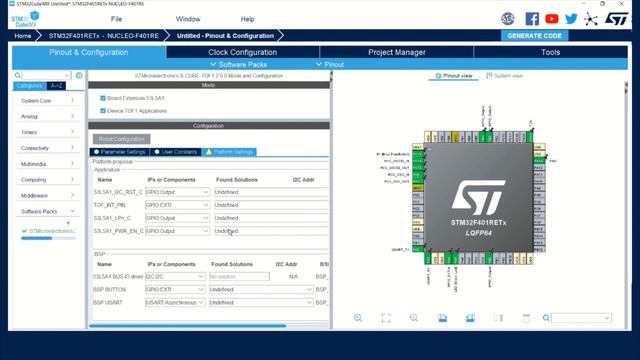Toggle Device TOF1 Applications checkbox
Image resolution: width=640 pixels, height=360 pixels.
(103, 111)
